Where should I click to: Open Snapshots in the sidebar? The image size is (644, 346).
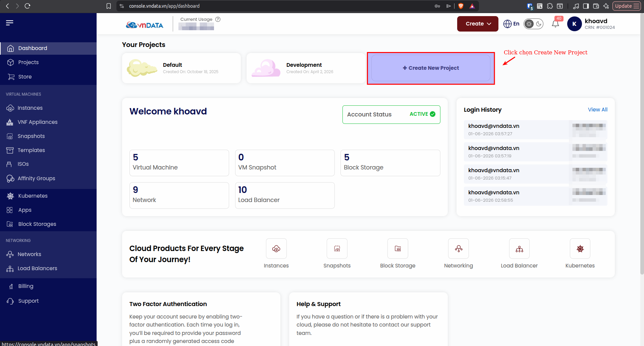point(48,136)
